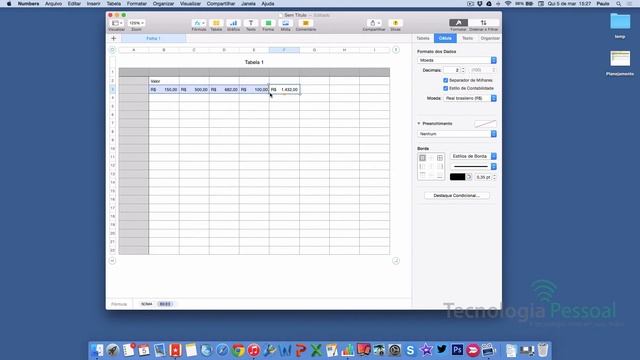Open the Ajuda menu

click(x=268, y=4)
